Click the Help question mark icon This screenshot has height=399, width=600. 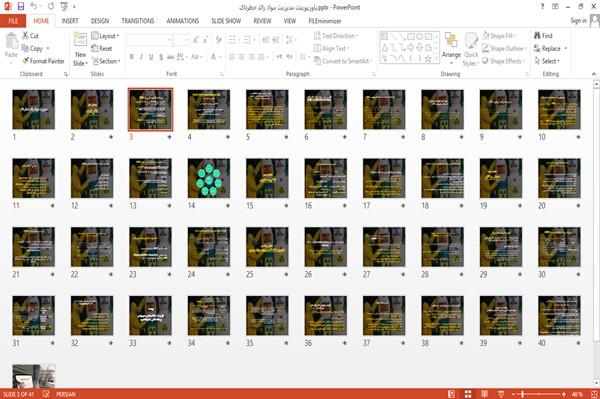(x=542, y=7)
